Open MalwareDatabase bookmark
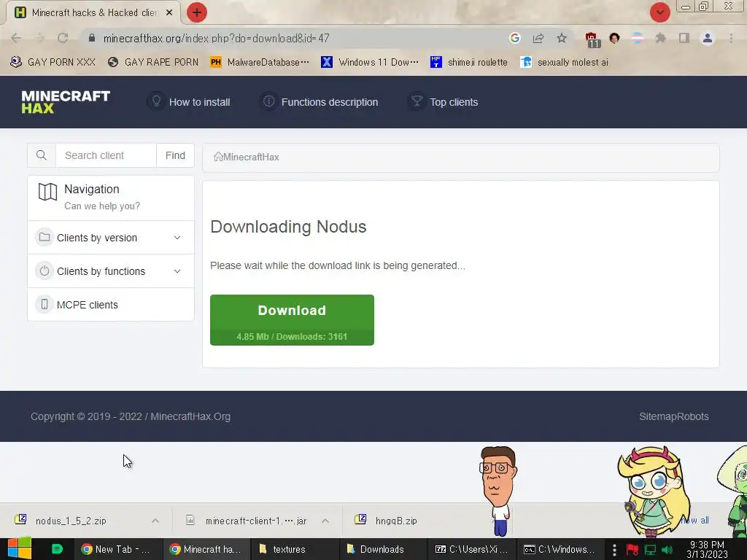Screen dimensions: 747x560 point(260,63)
